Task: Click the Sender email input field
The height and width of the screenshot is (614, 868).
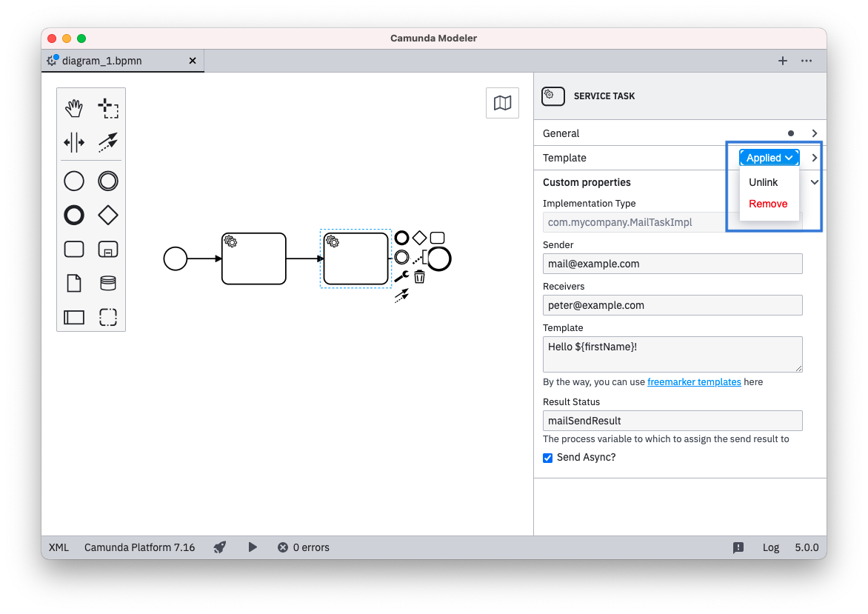Action: 672,264
